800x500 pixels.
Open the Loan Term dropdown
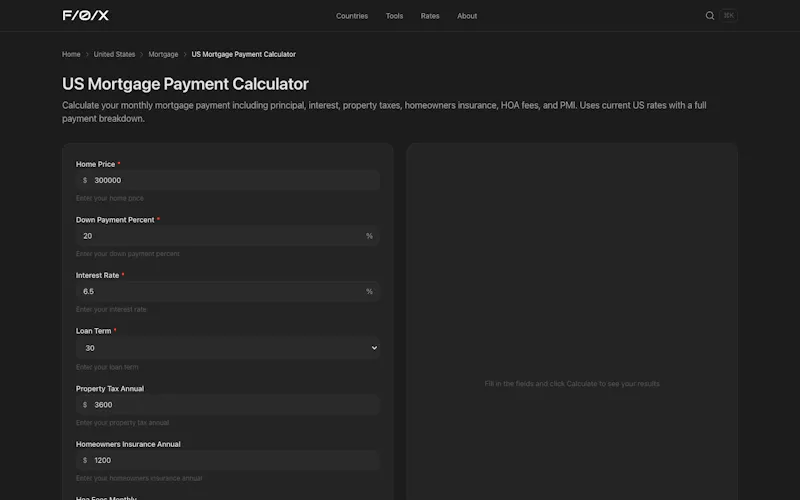(228, 348)
